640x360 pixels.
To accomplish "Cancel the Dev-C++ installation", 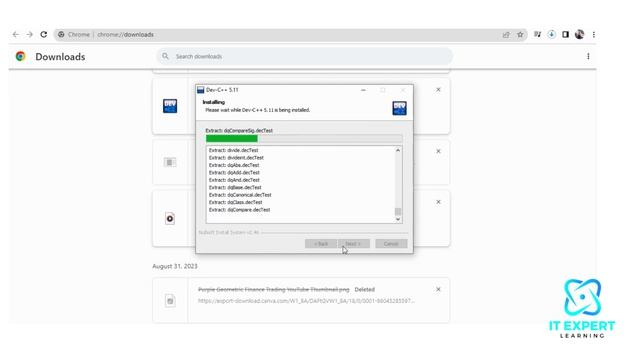I will pos(391,244).
